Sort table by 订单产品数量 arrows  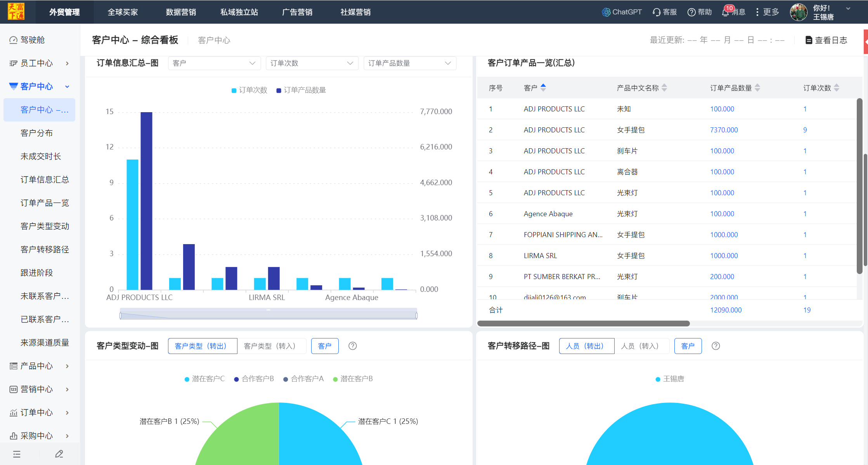757,88
